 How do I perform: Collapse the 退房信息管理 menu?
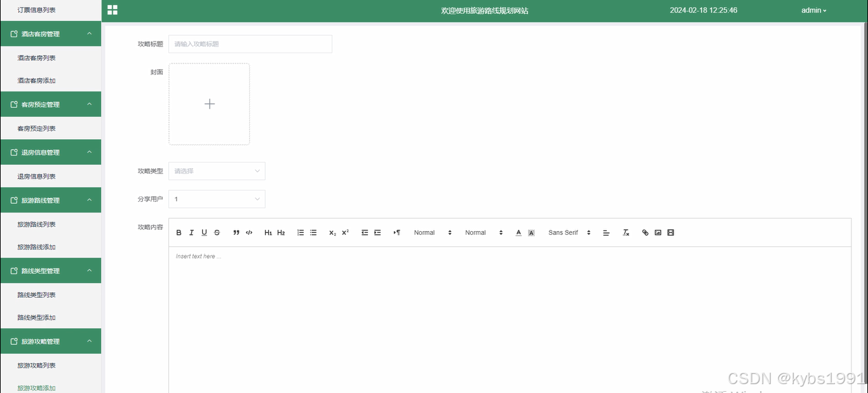pos(50,152)
